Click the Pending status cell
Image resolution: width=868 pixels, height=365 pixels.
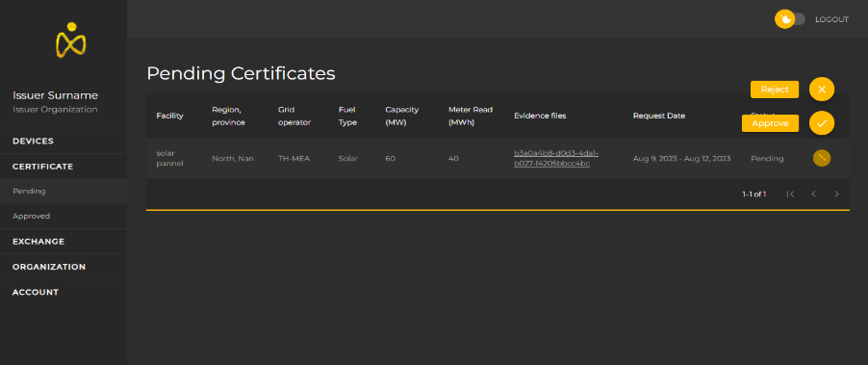tap(767, 158)
